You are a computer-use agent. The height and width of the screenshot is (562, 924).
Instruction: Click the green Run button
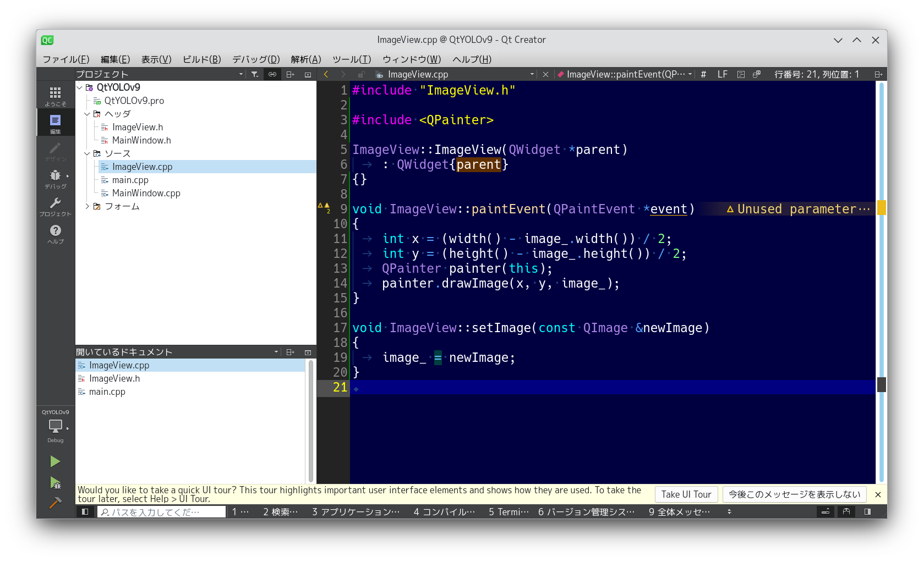55,461
